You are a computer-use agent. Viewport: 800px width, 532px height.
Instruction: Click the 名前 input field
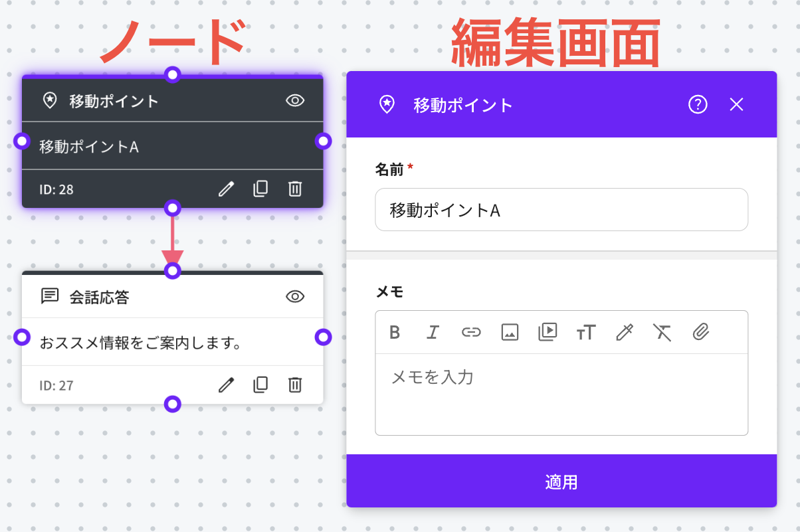(561, 210)
